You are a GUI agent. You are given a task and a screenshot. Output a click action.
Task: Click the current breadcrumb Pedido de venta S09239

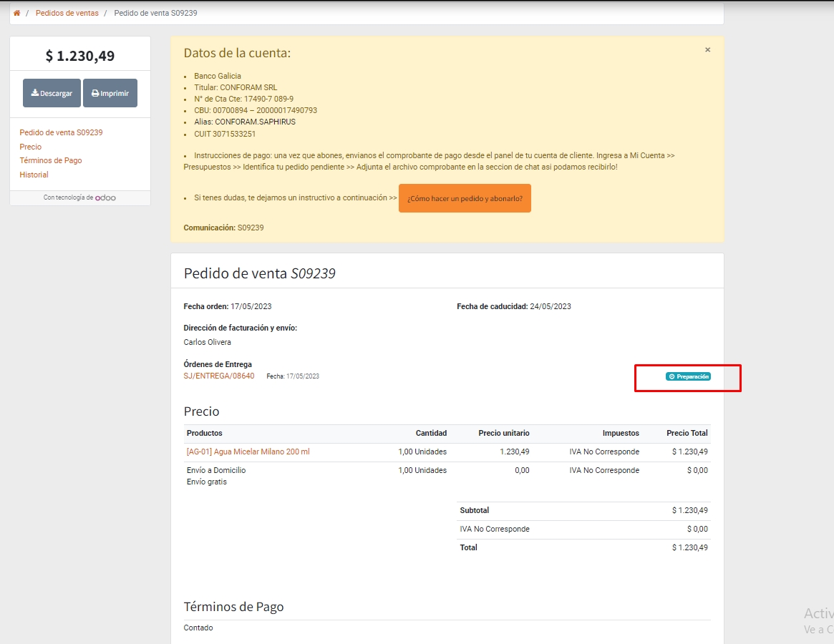click(x=155, y=14)
